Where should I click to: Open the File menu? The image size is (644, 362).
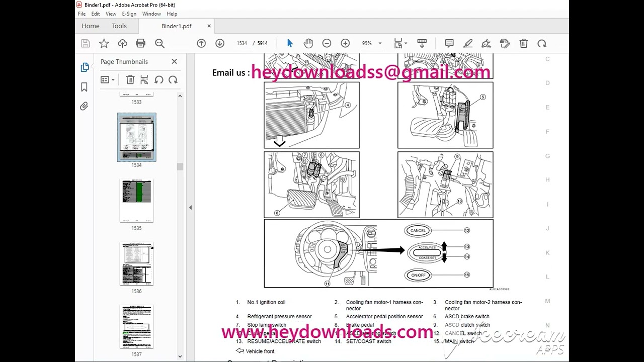[x=82, y=14]
